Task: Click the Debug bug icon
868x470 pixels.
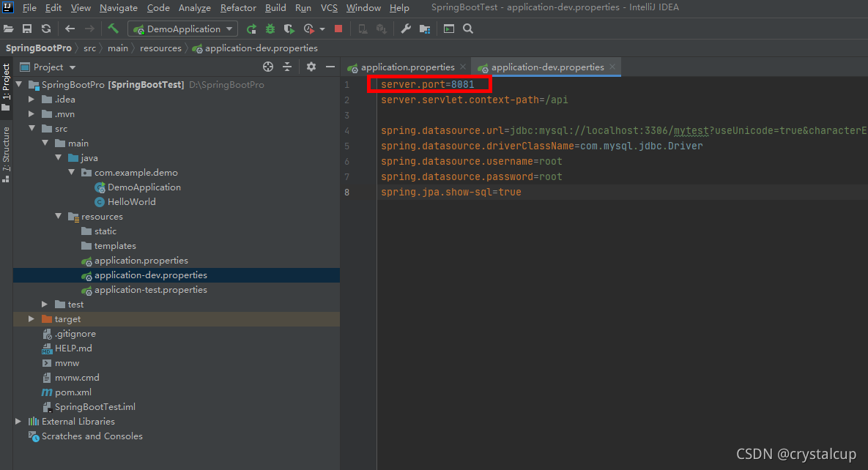Action: click(x=270, y=29)
